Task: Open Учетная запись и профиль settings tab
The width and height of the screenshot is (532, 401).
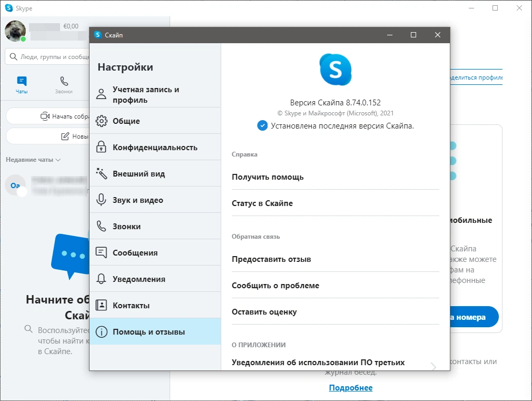Action: coord(155,94)
